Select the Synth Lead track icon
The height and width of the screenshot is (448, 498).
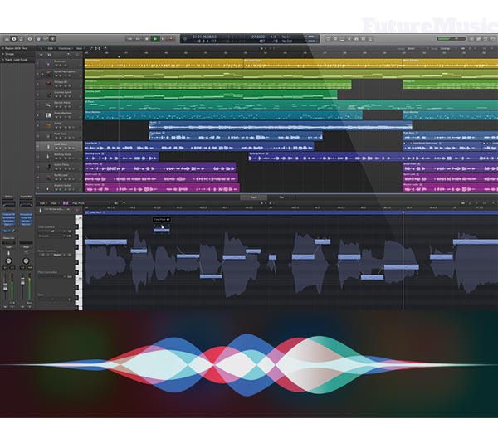click(48, 178)
